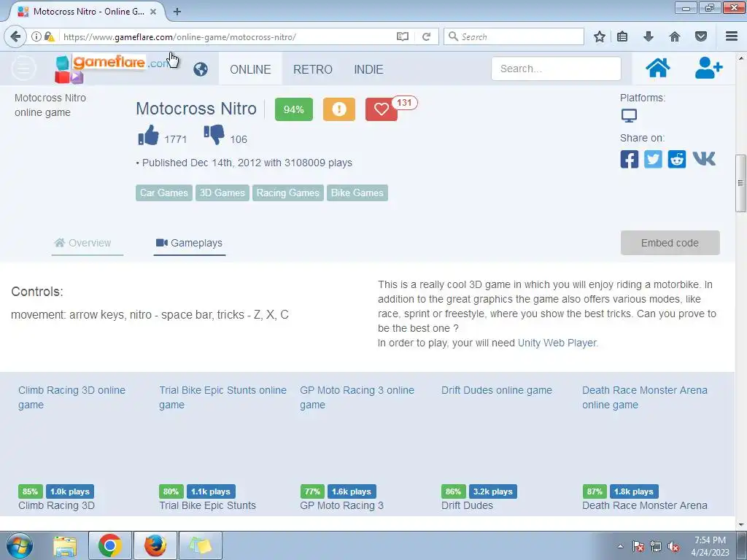
Task: Click in the gameflare Search... field
Action: [x=556, y=69]
